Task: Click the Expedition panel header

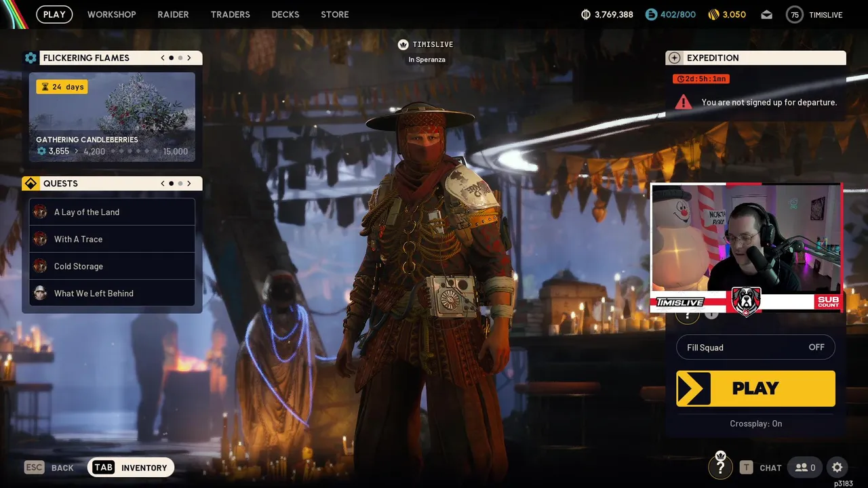Action: tap(755, 58)
